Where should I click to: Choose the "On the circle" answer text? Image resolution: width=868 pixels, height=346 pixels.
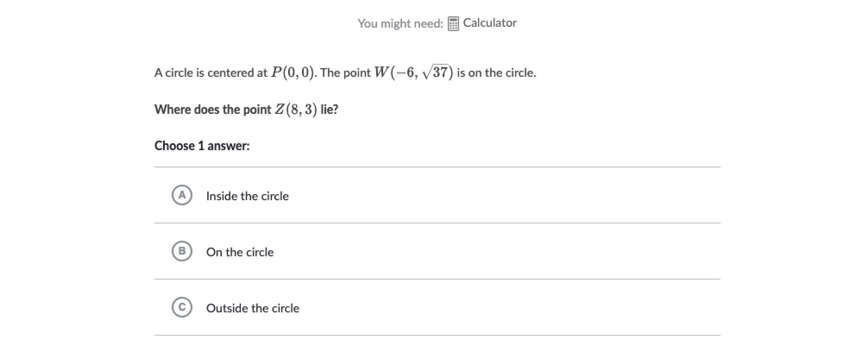[240, 252]
